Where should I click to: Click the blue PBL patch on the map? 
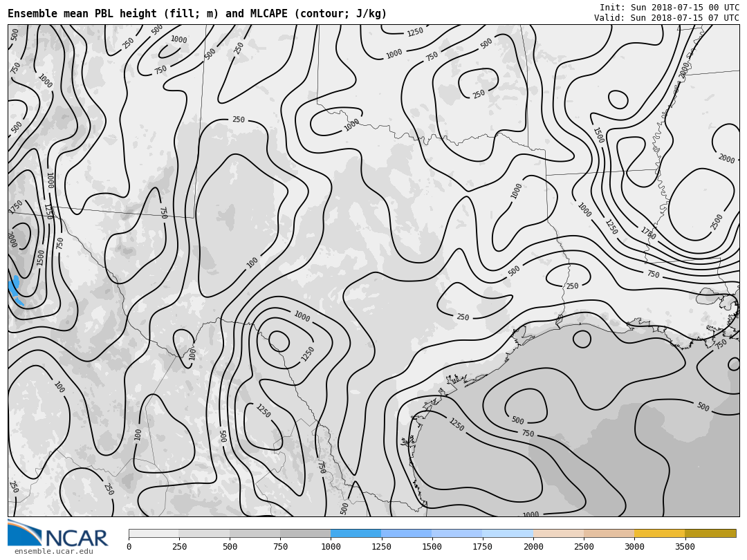15,291
